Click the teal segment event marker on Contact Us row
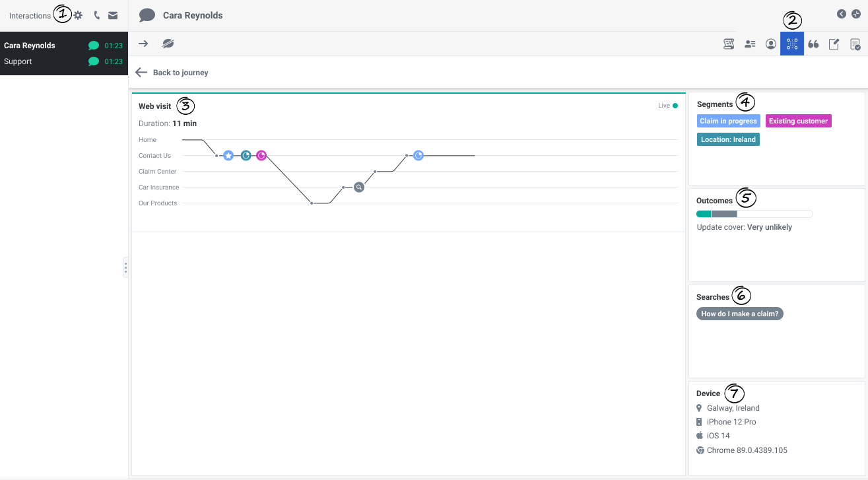The width and height of the screenshot is (868, 480). tap(246, 155)
